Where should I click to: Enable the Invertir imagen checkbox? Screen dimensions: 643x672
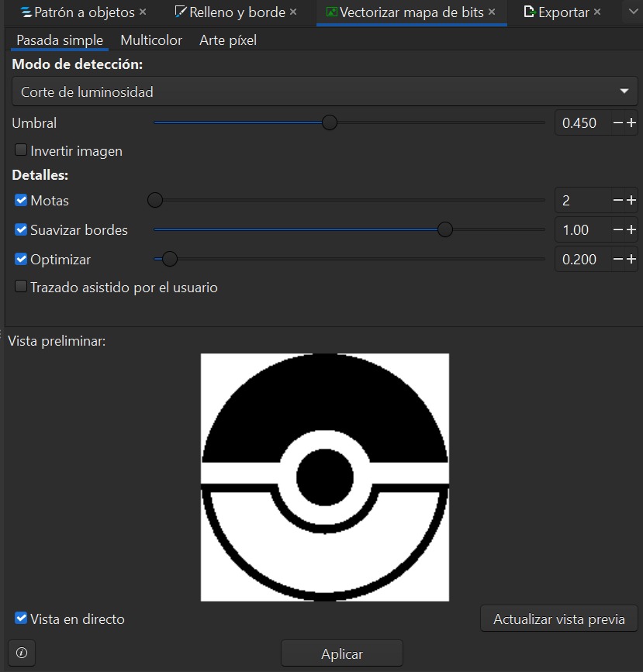20,150
